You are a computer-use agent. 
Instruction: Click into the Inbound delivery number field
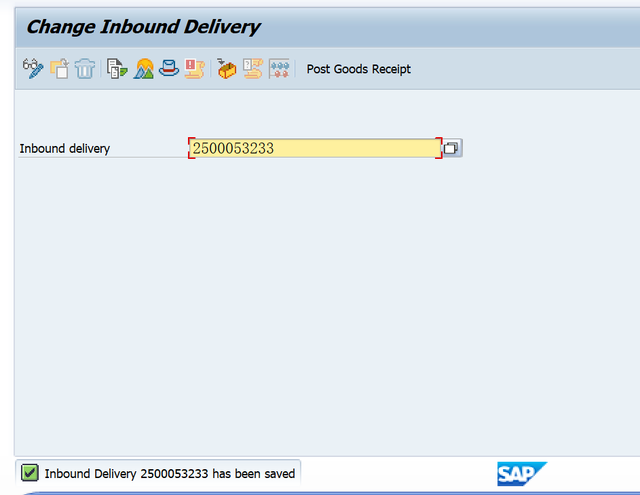click(x=315, y=148)
